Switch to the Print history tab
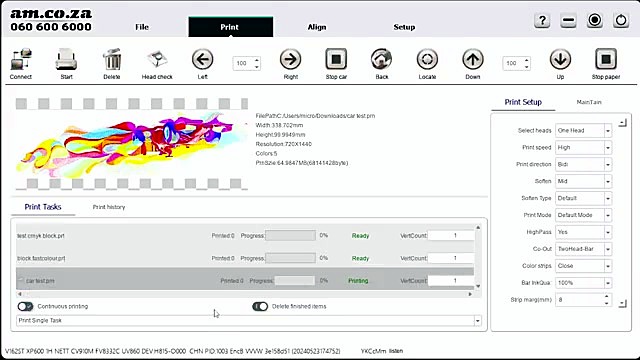640x360 pixels. 109,207
